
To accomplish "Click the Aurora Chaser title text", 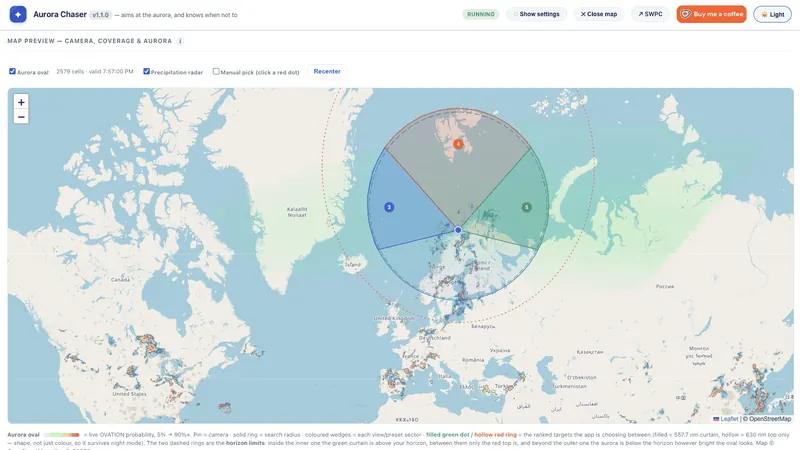I will click(60, 14).
